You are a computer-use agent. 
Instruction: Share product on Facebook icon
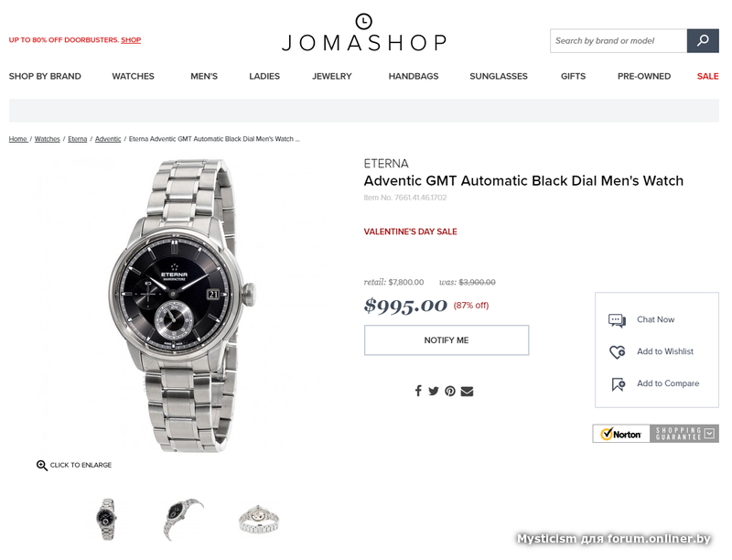(x=418, y=391)
